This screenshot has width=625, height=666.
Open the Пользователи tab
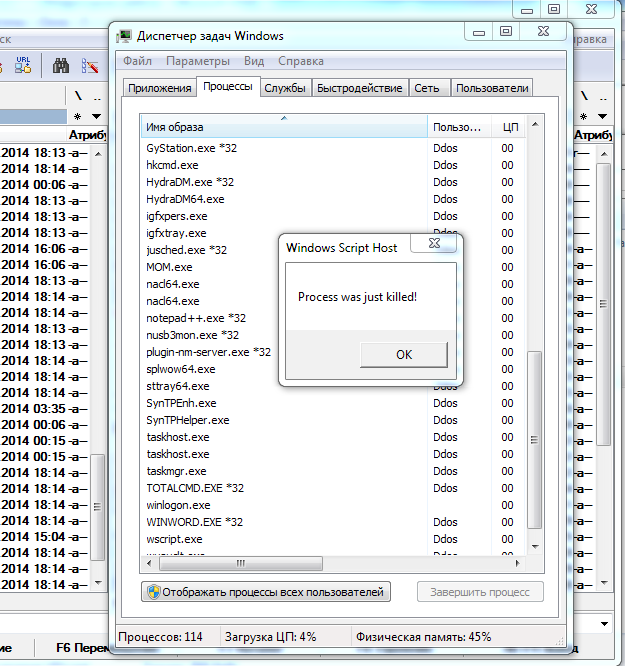(492, 88)
